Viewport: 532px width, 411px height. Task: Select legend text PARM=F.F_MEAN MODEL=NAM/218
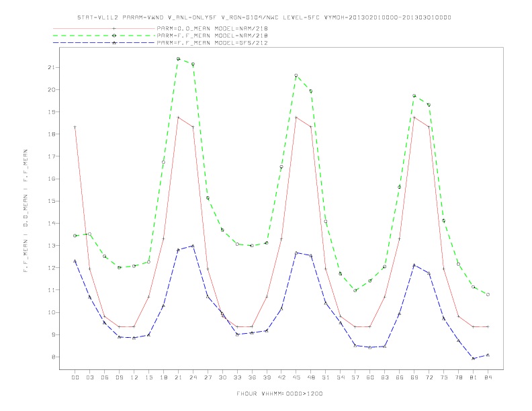coord(212,36)
